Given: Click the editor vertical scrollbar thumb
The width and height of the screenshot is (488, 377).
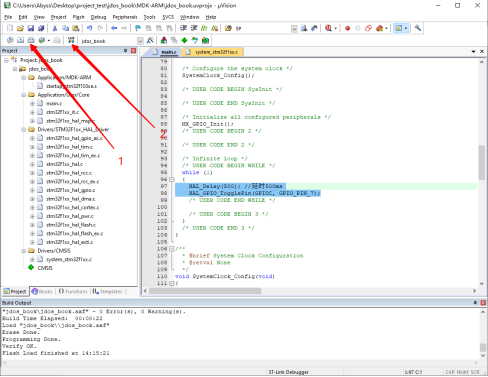Looking at the screenshot, I should click(481, 162).
